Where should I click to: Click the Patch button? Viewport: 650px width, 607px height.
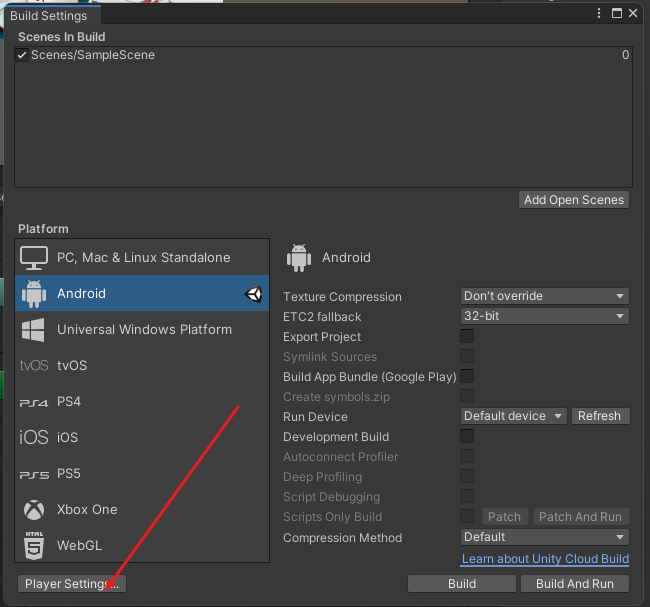point(504,517)
